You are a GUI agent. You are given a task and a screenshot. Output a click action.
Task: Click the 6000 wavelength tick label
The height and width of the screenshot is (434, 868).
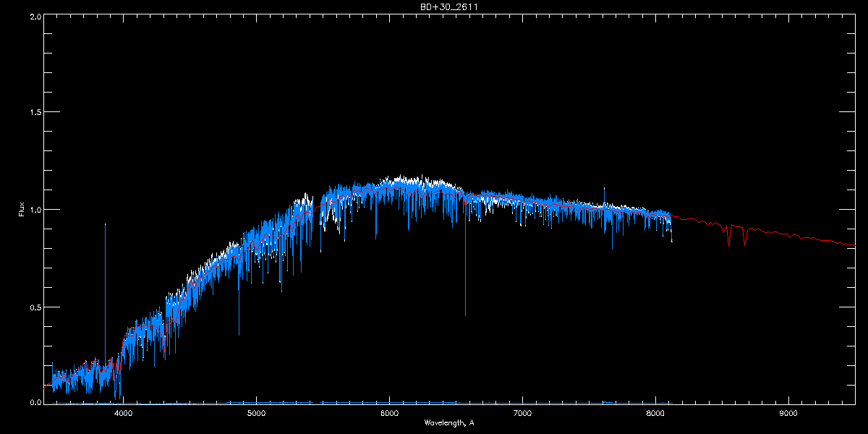coord(389,414)
